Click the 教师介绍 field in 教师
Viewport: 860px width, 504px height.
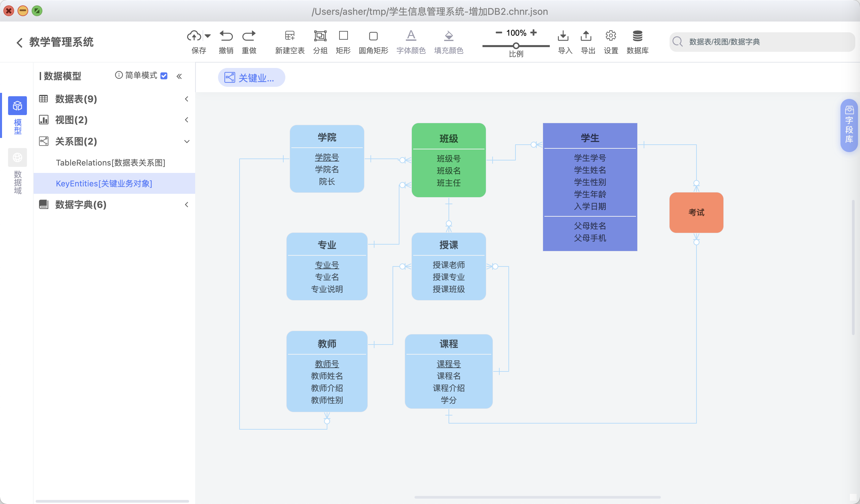[327, 388]
